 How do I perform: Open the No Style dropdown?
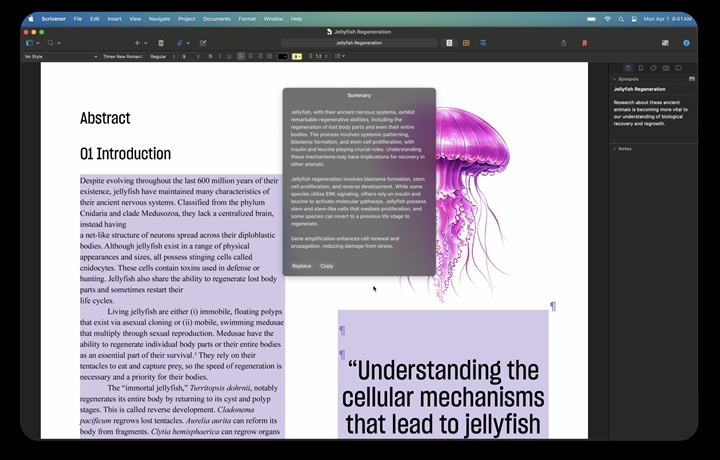[x=60, y=56]
